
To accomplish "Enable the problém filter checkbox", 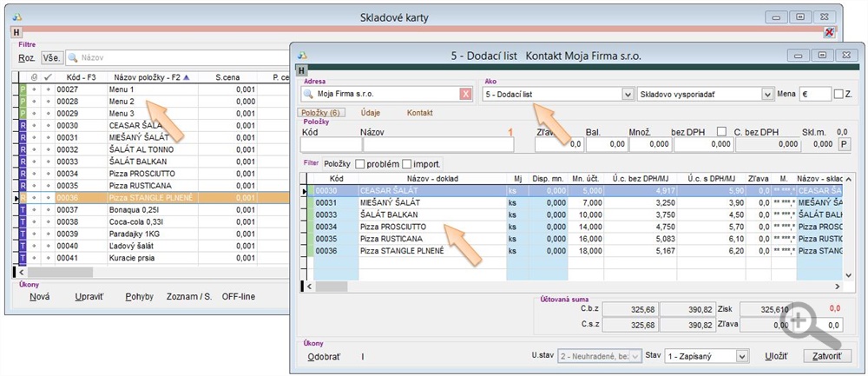I will point(360,164).
